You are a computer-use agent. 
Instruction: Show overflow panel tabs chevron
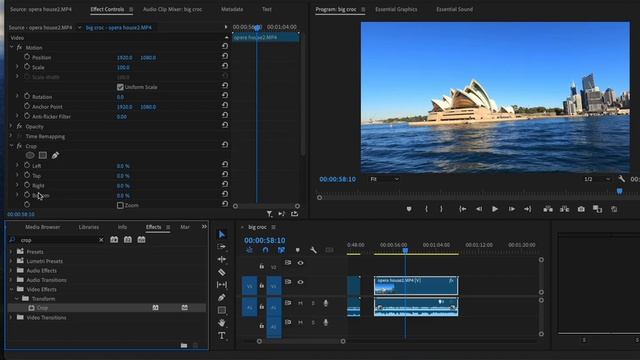(x=204, y=227)
